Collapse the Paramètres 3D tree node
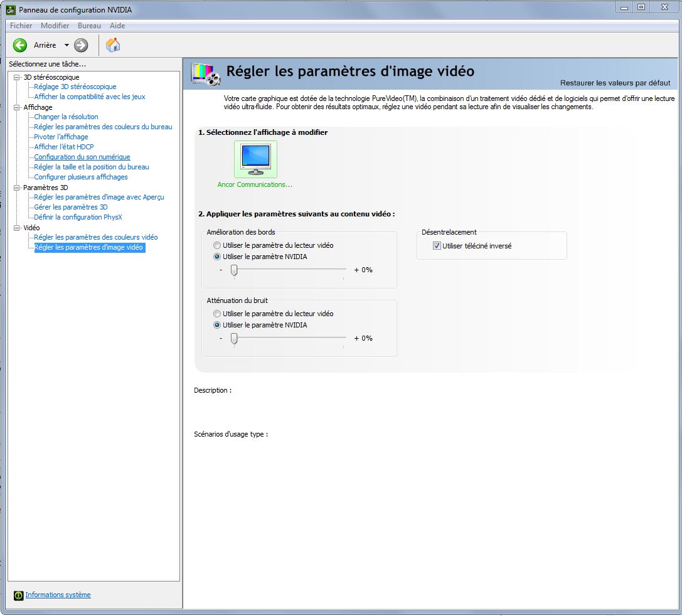Image resolution: width=682 pixels, height=616 pixels. 17,188
